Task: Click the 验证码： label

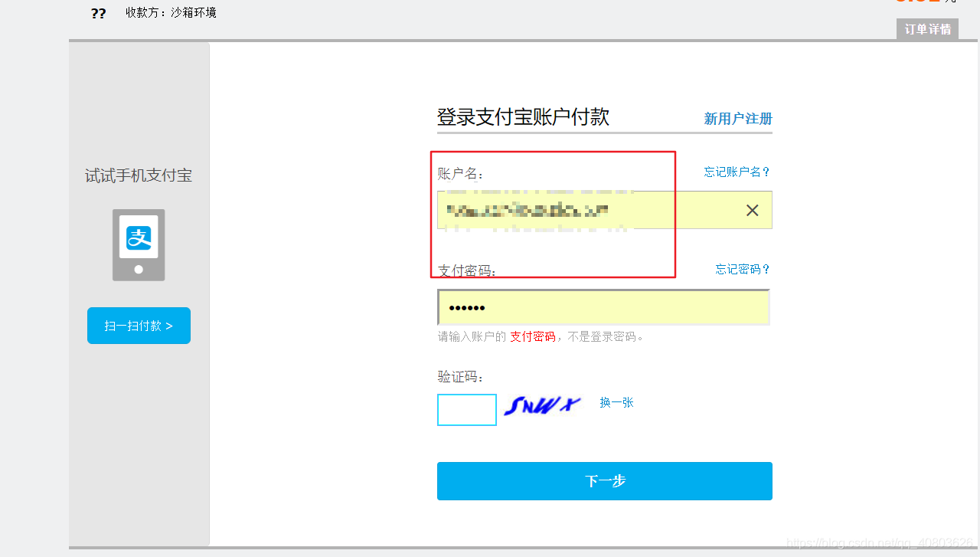Action: [x=461, y=377]
